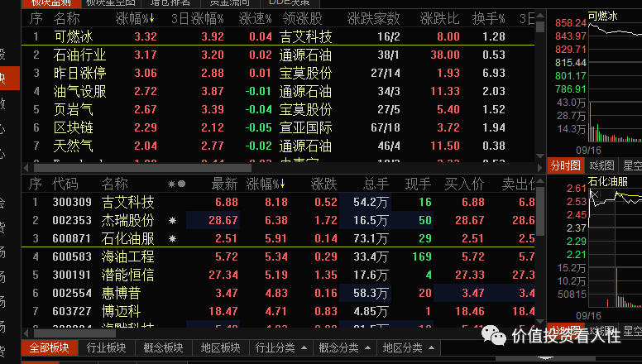Click the sector table vertical scrollbar thumb
The width and height of the screenshot is (642, 364).
(x=540, y=26)
